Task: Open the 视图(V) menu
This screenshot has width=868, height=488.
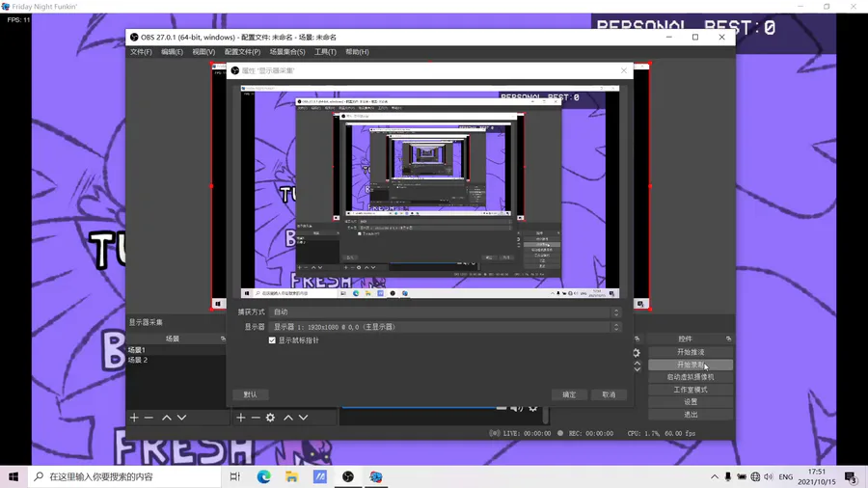Action: (x=203, y=52)
